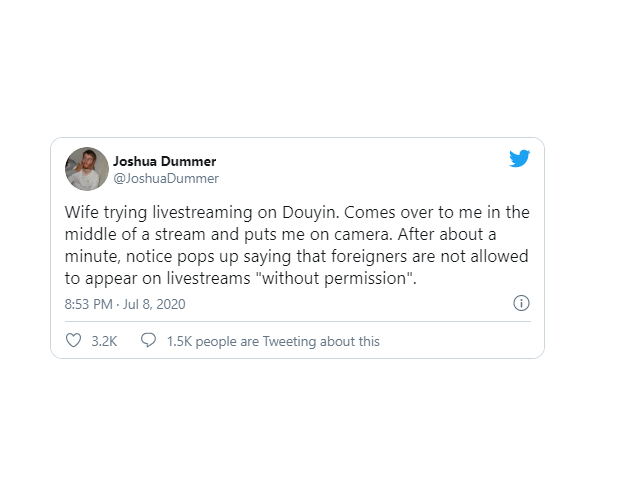
Task: Click the 8:53 PM time text
Action: 89,304
